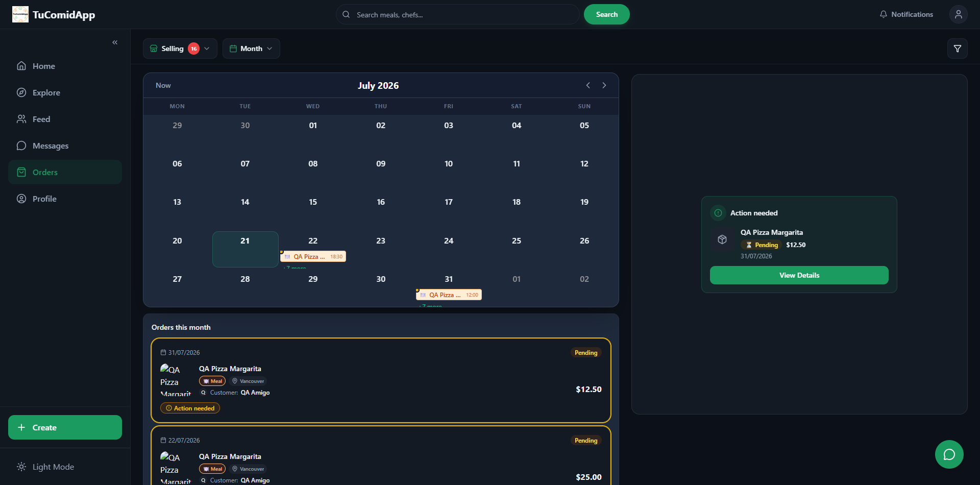The width and height of the screenshot is (980, 485).
Task: Click the TuComidApp logo image
Action: (x=20, y=14)
